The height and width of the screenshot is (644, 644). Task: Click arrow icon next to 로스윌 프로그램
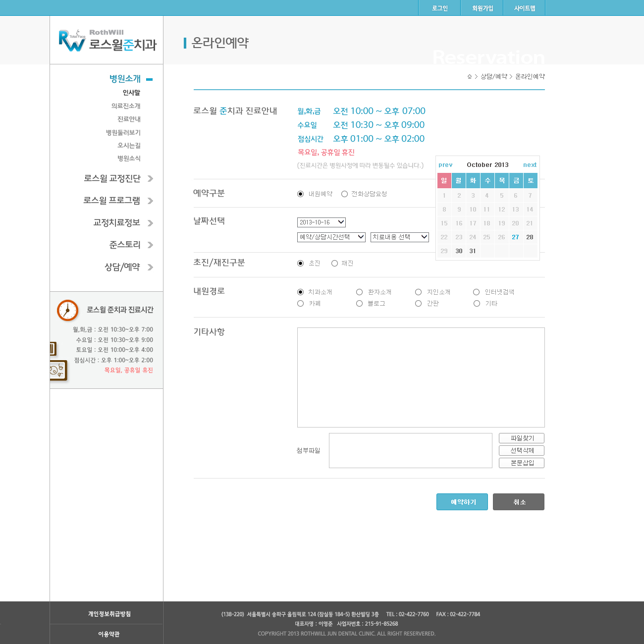coord(150,201)
